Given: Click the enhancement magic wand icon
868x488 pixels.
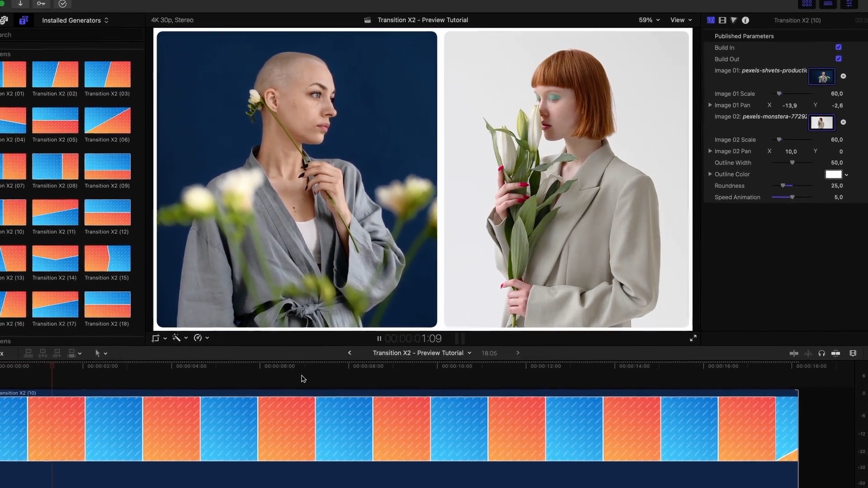Looking at the screenshot, I should (x=176, y=338).
